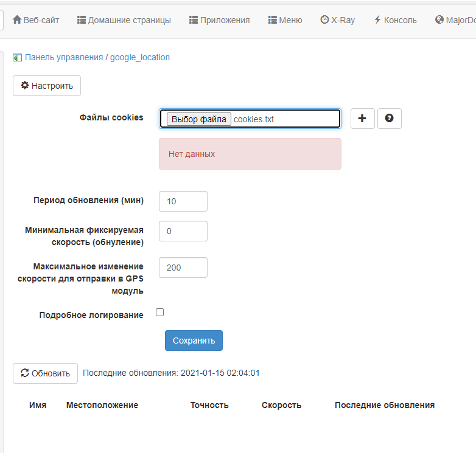Open Домашние страницы in the top menu
Image resolution: width=476 pixels, height=453 pixels.
click(124, 20)
